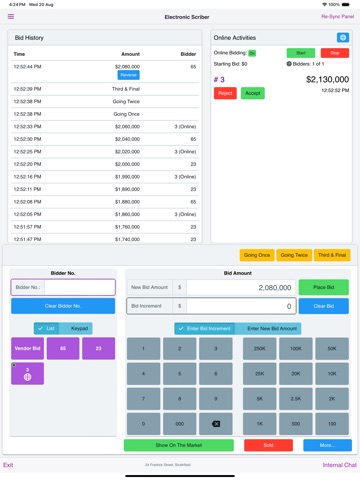Tap the 000 keypad key
This screenshot has width=360, height=480.
tap(179, 424)
